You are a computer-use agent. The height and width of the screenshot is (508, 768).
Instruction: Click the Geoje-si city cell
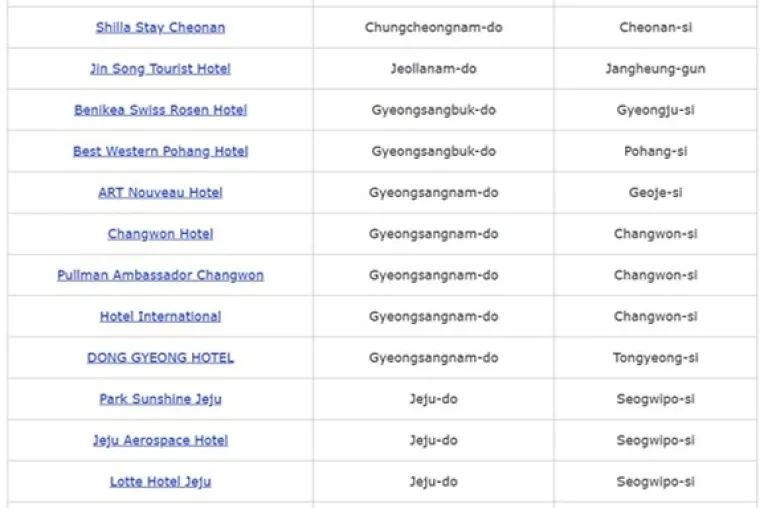(655, 193)
